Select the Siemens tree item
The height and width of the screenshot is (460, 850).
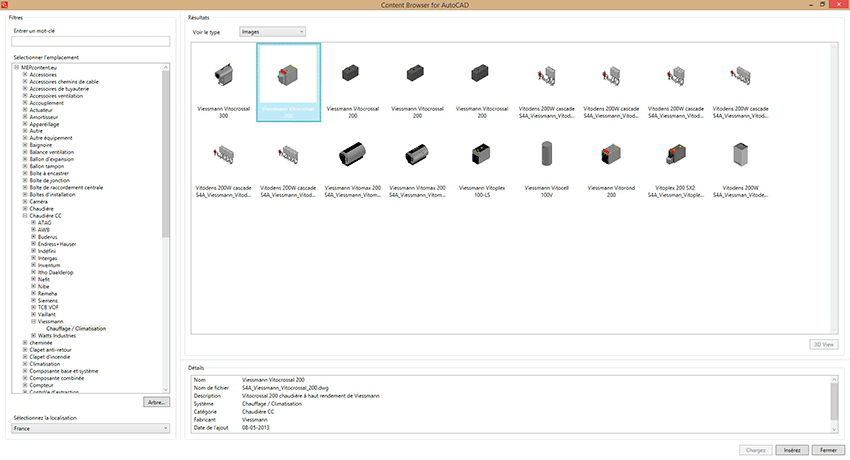(48, 300)
